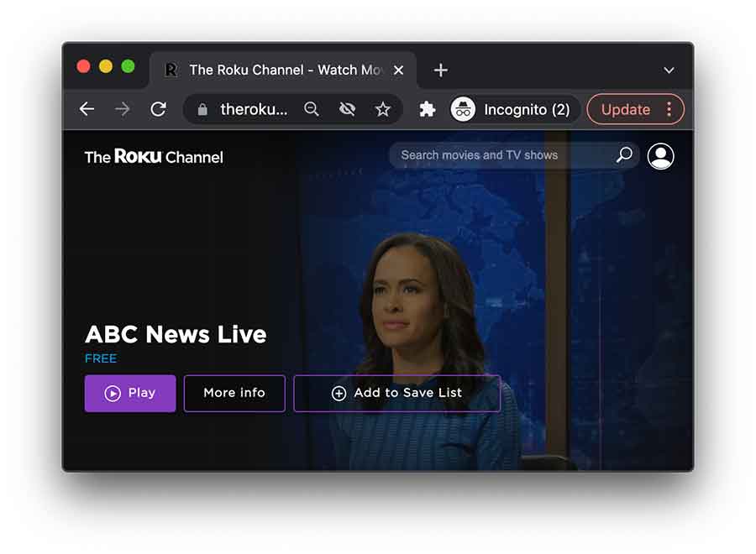Bookmark this page with the star icon
756x554 pixels.
(x=383, y=109)
